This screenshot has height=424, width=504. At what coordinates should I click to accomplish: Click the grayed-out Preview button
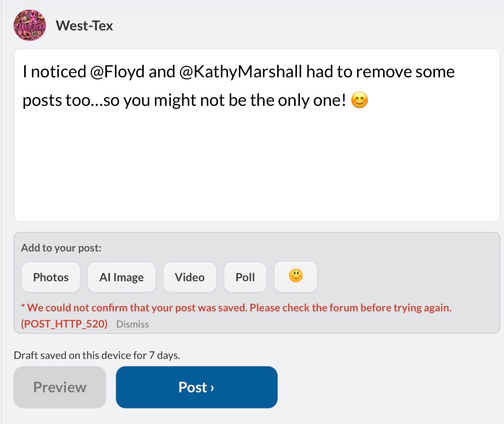[60, 387]
